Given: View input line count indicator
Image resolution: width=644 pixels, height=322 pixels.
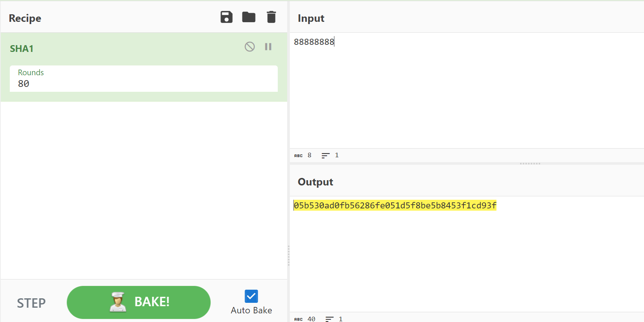Looking at the screenshot, I should (330, 155).
